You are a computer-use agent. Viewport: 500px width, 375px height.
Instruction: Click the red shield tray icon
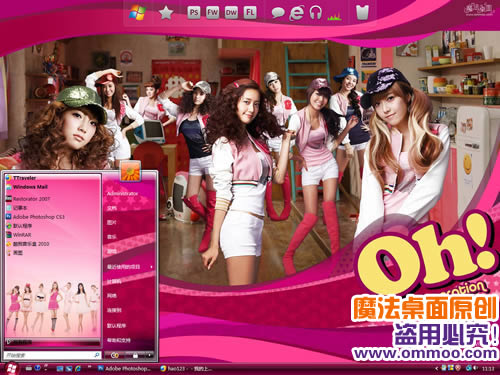tap(458, 368)
